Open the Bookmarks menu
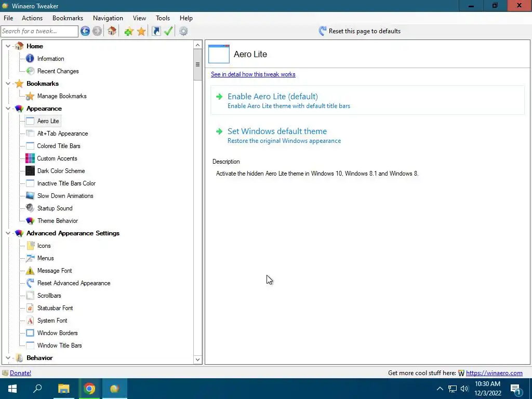The width and height of the screenshot is (532, 399). coord(68,18)
